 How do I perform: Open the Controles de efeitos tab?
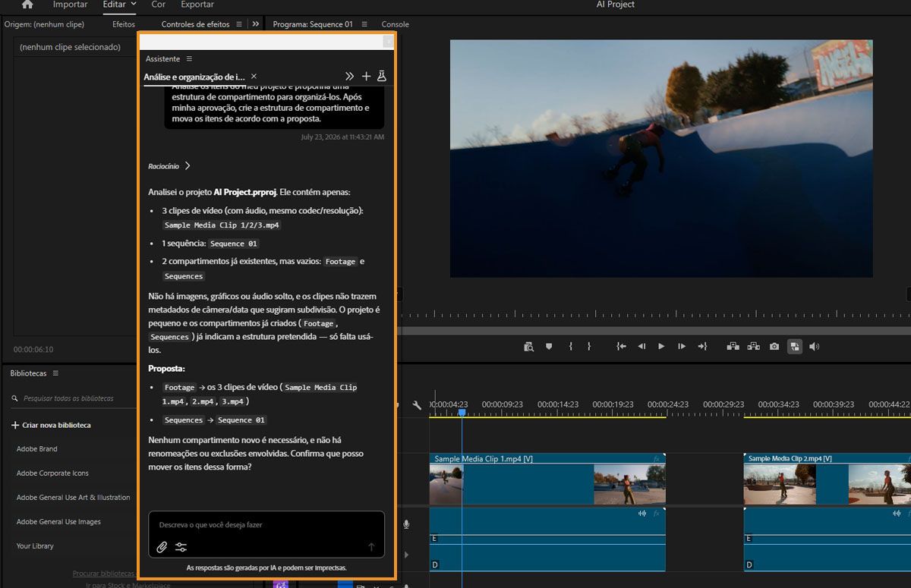tap(195, 24)
